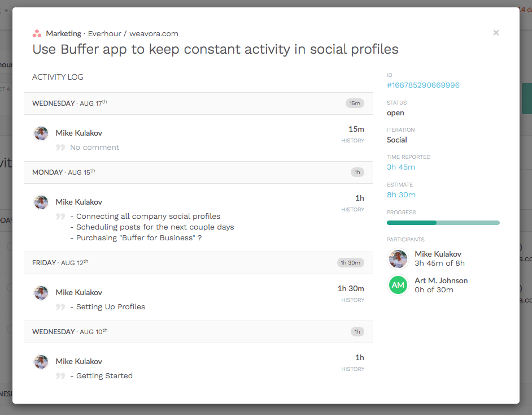Click Art M. Johnson's green AM avatar
Screen dimensions: 532x415
click(398, 285)
